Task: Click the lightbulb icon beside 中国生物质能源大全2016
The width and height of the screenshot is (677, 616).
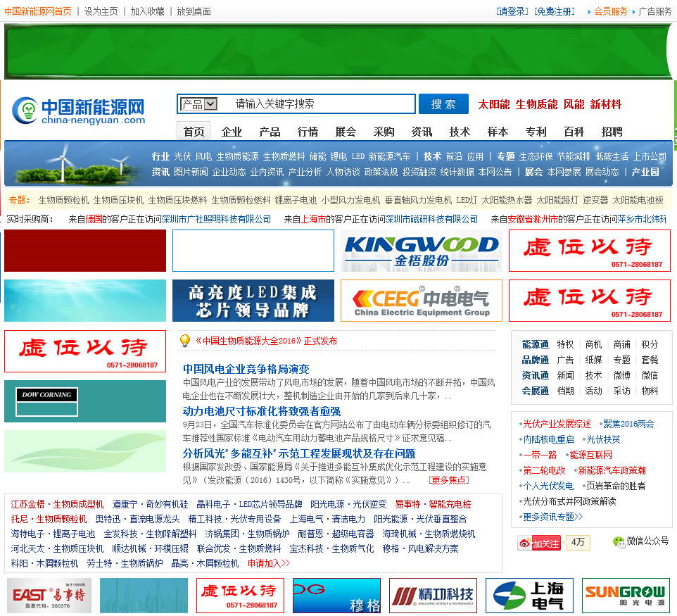Action: tap(185, 341)
